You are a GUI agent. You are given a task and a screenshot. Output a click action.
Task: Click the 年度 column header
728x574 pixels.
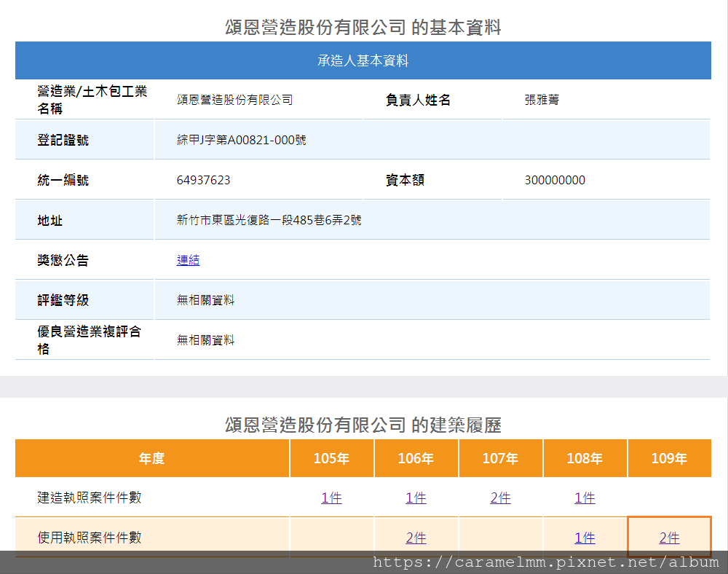point(152,458)
